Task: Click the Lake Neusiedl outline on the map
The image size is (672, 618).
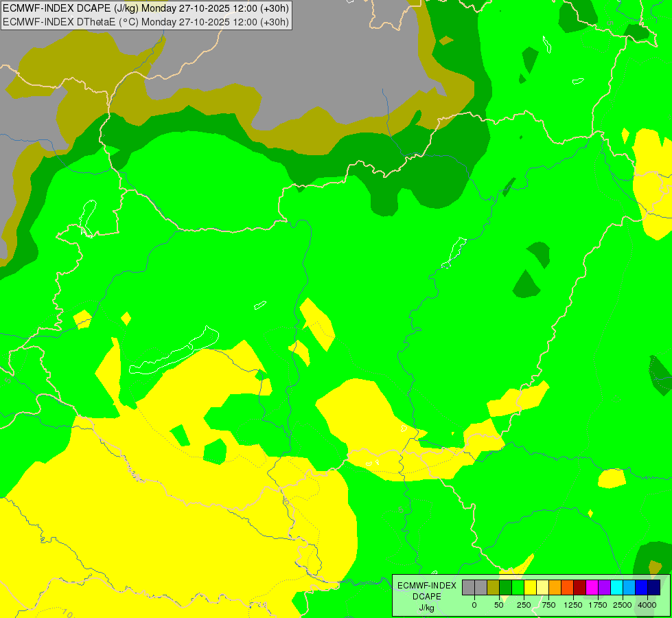Action: [88, 218]
